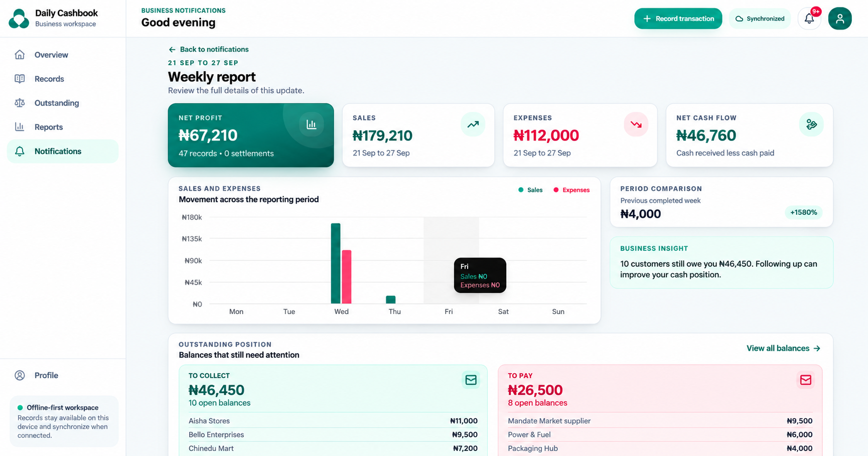
Task: Select the Chinedu Mart balance row
Action: pyautogui.click(x=333, y=448)
